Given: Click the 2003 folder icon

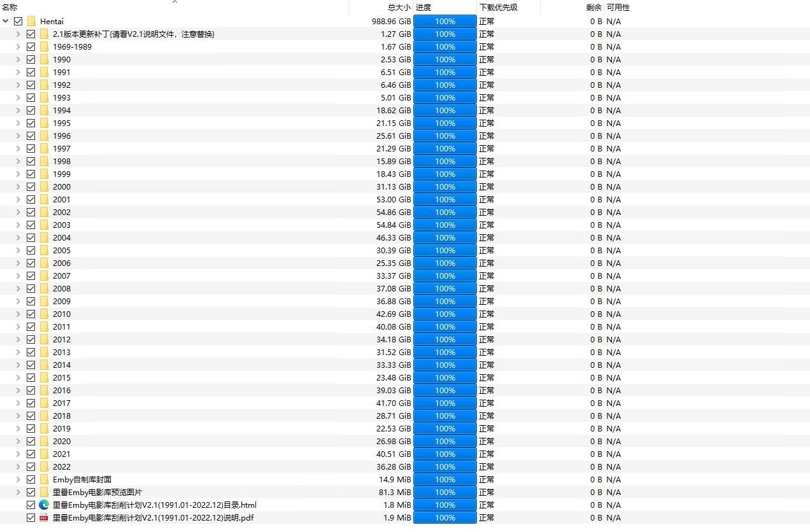Looking at the screenshot, I should [44, 225].
